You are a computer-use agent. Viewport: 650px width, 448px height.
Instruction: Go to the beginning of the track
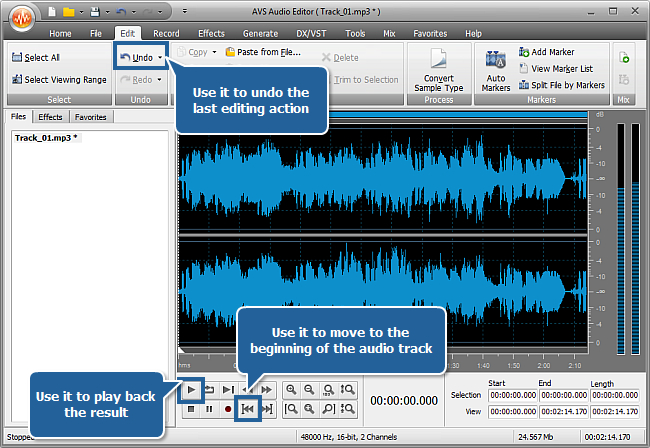point(247,409)
